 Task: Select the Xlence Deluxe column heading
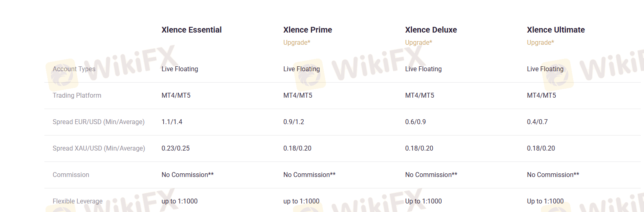(x=431, y=30)
